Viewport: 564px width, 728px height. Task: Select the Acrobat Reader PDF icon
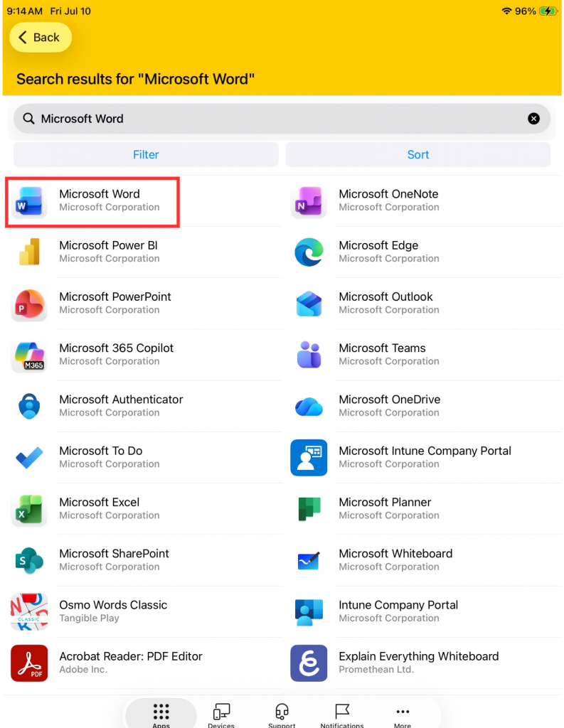point(29,663)
